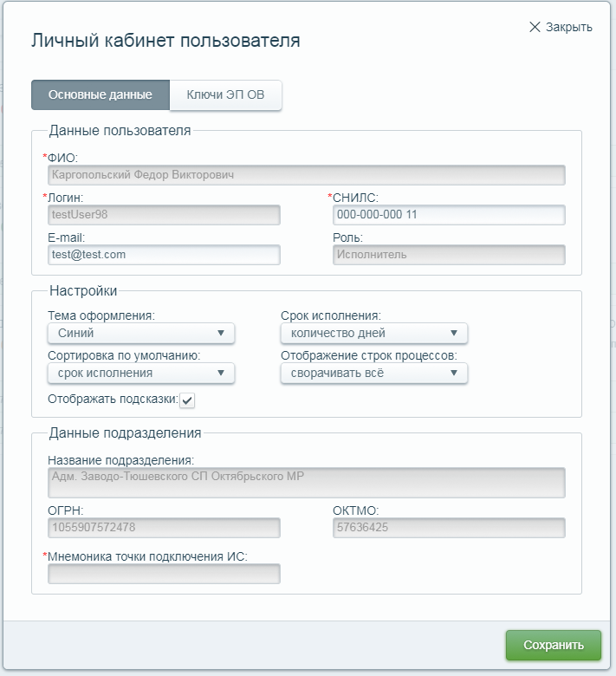Expand Отображение строк процессов dropdown

point(373,374)
